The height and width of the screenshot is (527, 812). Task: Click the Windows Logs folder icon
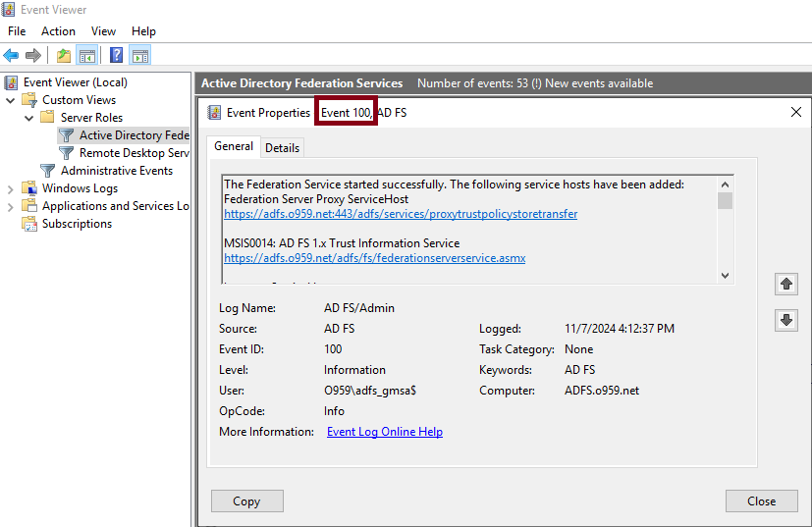coord(29,187)
